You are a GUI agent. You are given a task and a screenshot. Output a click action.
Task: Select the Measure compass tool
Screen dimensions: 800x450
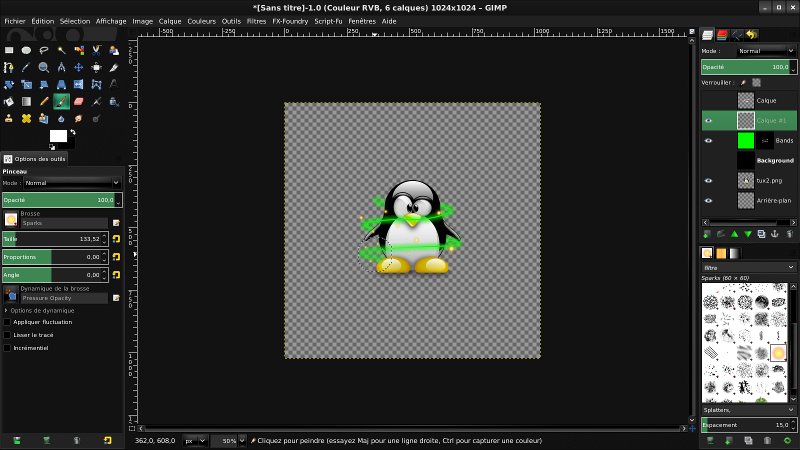61,67
